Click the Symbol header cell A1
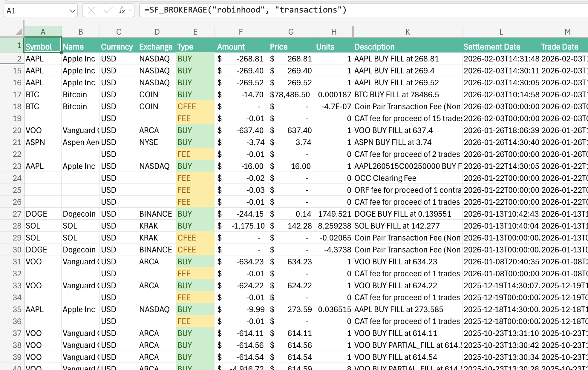This screenshot has height=370, width=588. tap(42, 47)
